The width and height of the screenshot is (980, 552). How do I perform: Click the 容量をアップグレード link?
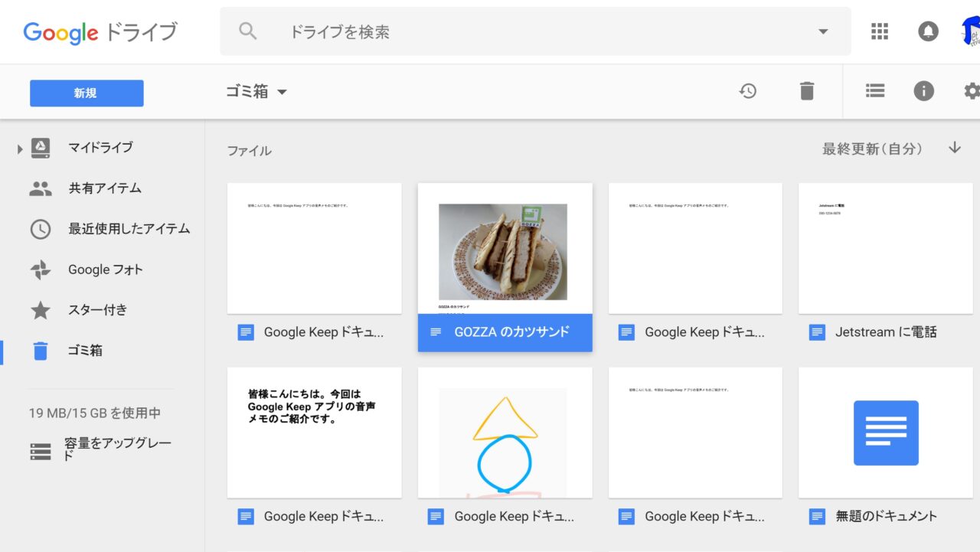tap(117, 449)
